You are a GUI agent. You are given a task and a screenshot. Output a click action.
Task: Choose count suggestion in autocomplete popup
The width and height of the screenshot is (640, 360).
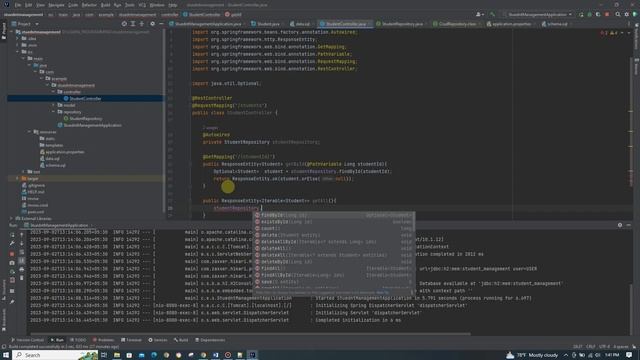(334, 229)
